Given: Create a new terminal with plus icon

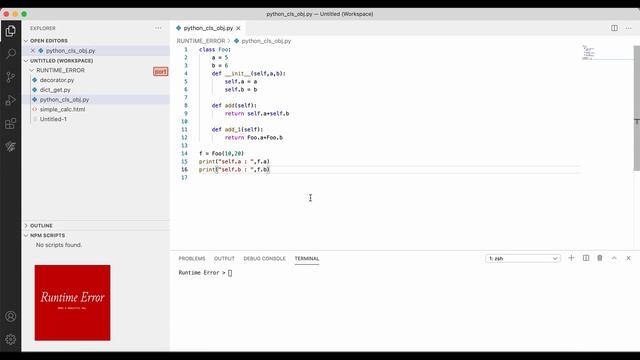Looking at the screenshot, I should (571, 258).
